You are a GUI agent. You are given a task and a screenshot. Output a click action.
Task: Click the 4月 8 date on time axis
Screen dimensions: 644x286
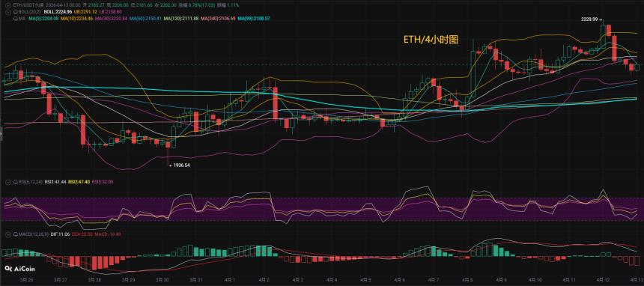(x=467, y=279)
